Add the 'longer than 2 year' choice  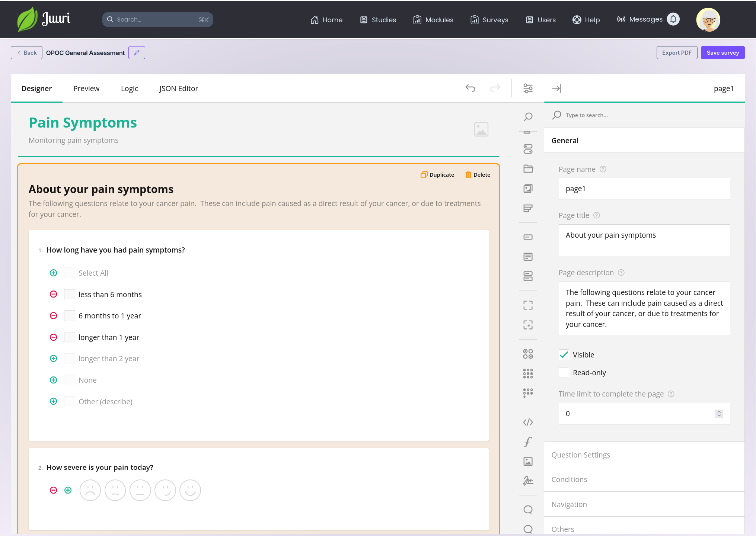[54, 358]
